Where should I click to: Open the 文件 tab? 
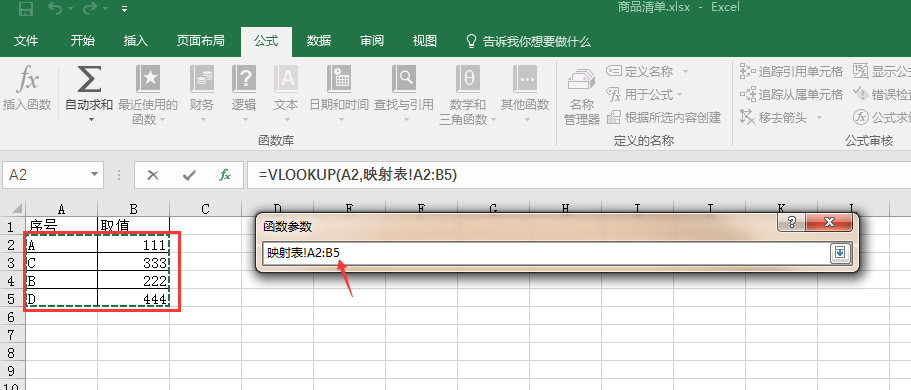(26, 41)
